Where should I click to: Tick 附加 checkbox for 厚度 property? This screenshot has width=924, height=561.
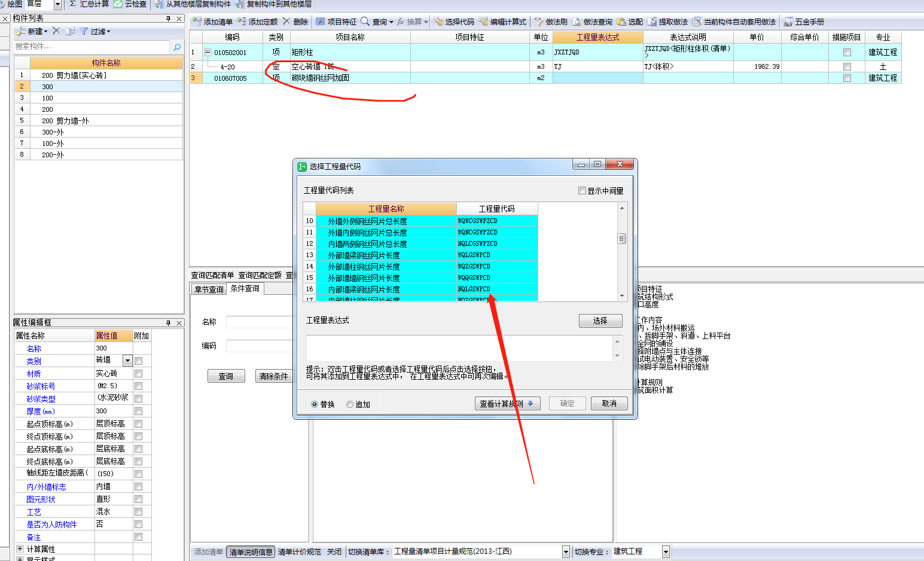click(x=139, y=411)
